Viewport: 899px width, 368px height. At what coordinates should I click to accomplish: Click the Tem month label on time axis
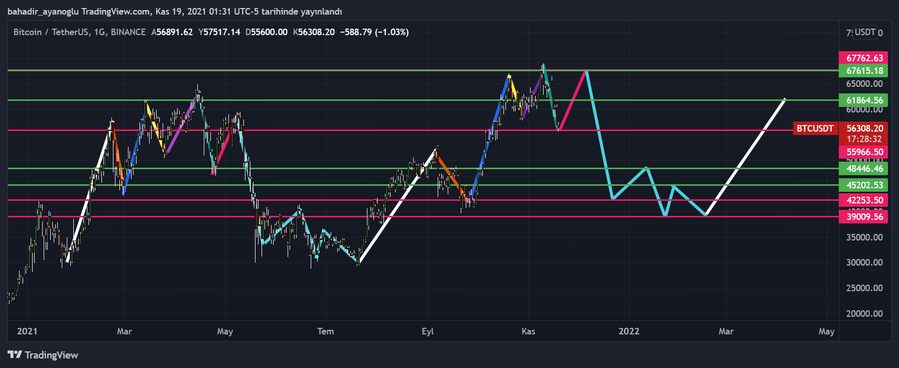(325, 331)
